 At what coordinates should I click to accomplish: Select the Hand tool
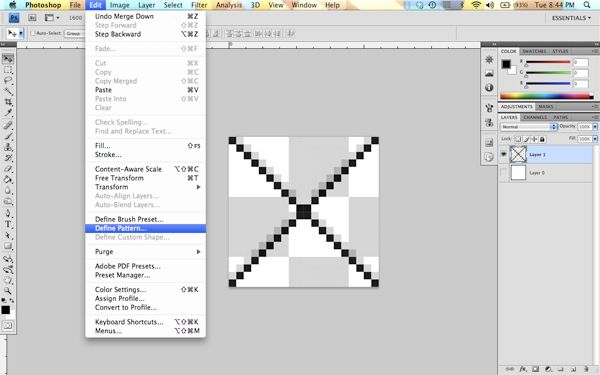pos(8,280)
